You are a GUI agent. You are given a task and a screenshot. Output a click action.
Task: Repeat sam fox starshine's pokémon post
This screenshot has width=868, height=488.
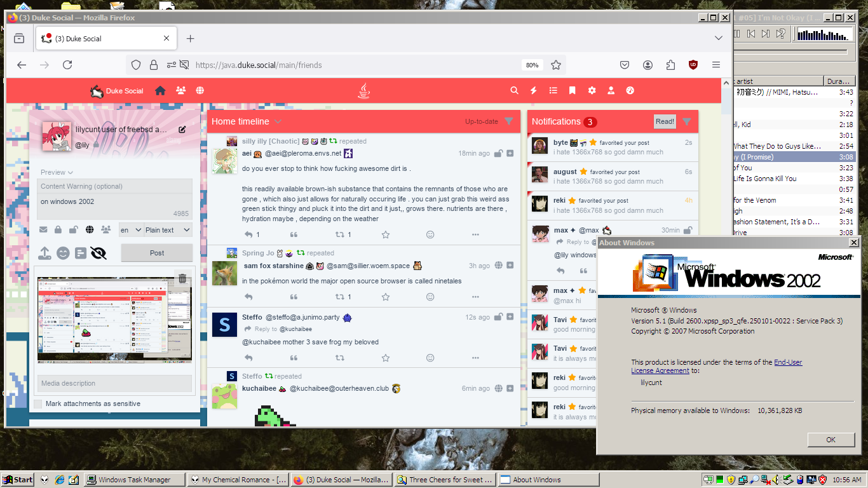(339, 297)
